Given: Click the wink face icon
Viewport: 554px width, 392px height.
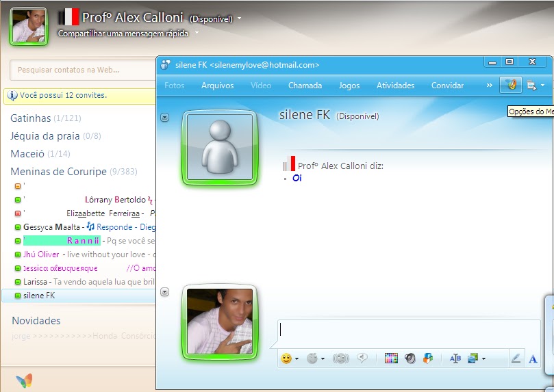Looking at the screenshot, I should coord(312,358).
